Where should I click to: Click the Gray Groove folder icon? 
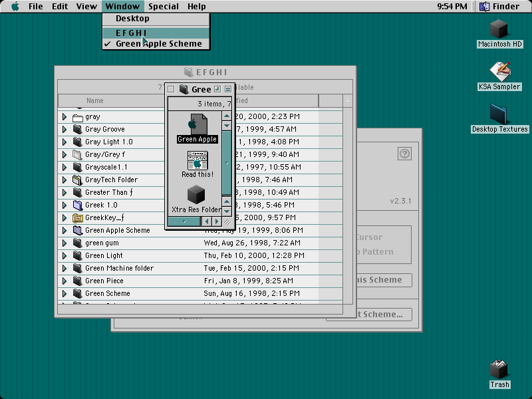click(78, 129)
